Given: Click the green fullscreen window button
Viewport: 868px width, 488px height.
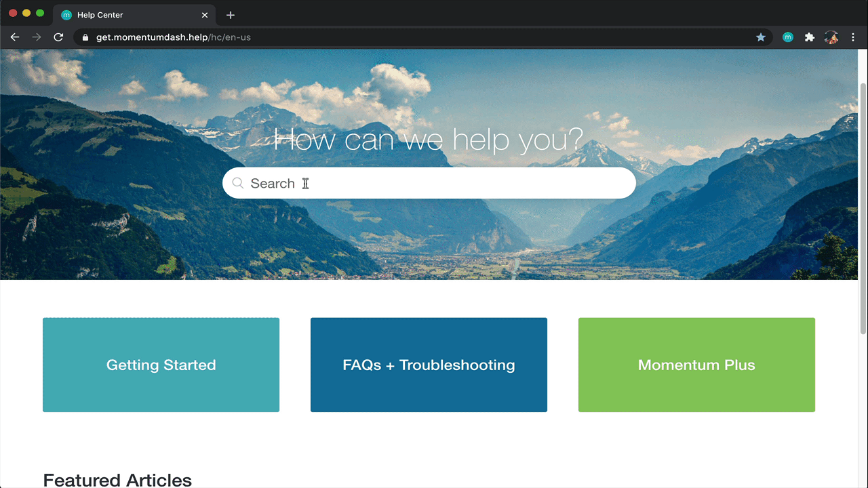Looking at the screenshot, I should click(x=40, y=14).
